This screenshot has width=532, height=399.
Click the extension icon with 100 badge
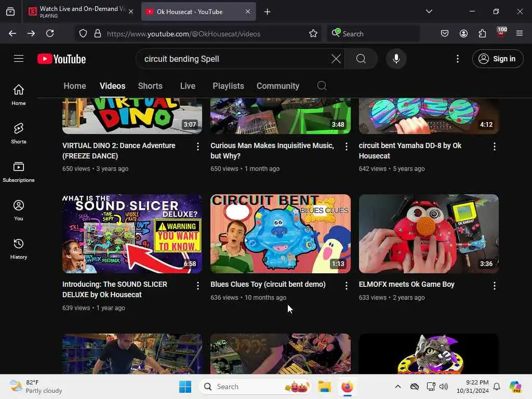tap(501, 33)
